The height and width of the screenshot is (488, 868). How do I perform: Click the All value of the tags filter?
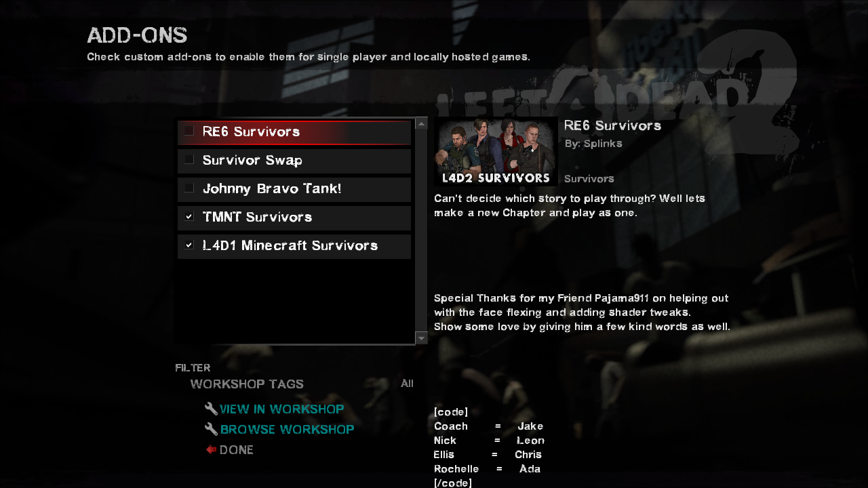407,384
